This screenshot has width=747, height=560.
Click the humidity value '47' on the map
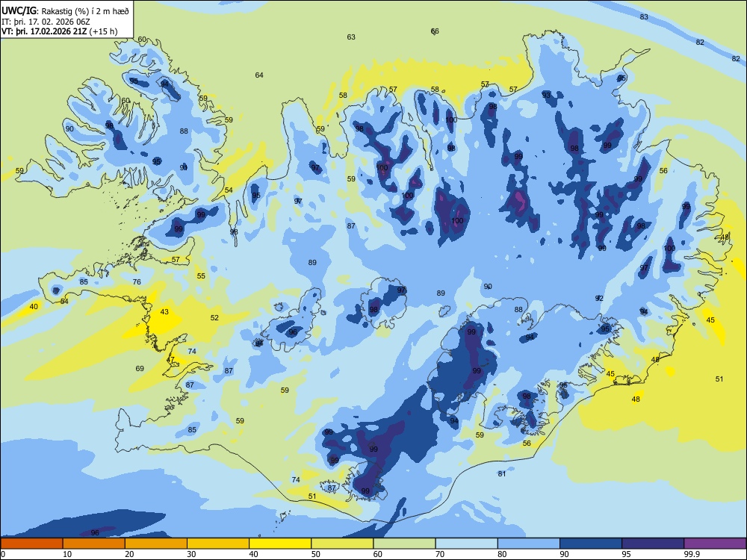point(170,360)
